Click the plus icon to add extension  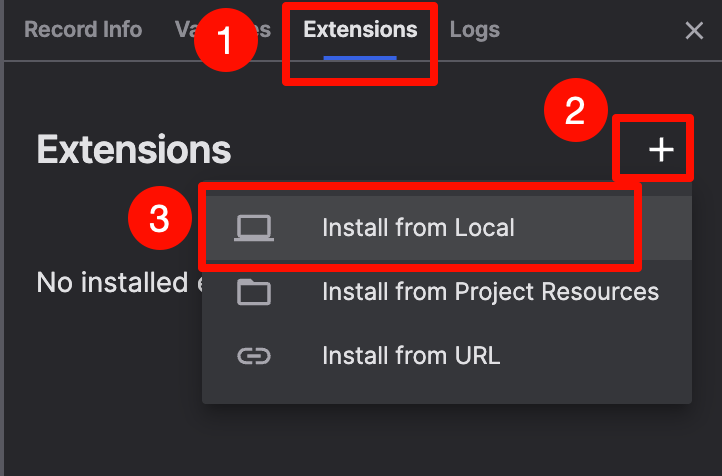(661, 150)
